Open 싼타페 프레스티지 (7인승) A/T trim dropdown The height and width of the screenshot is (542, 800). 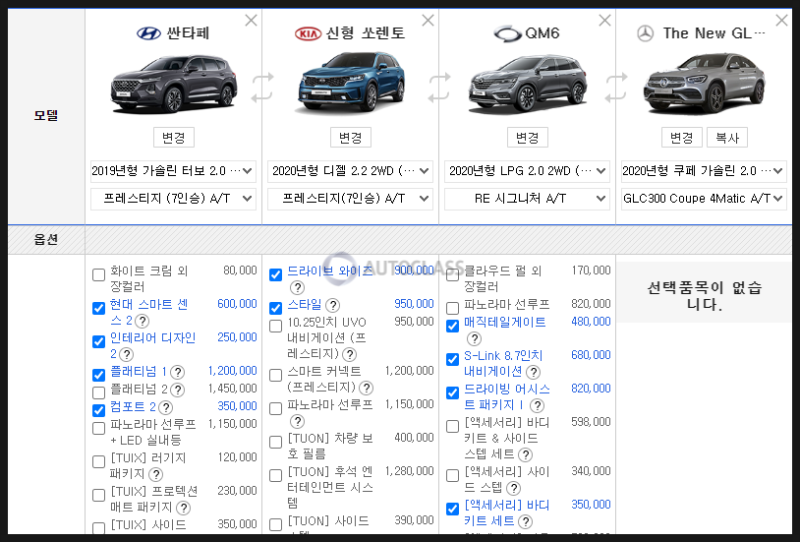tap(173, 199)
